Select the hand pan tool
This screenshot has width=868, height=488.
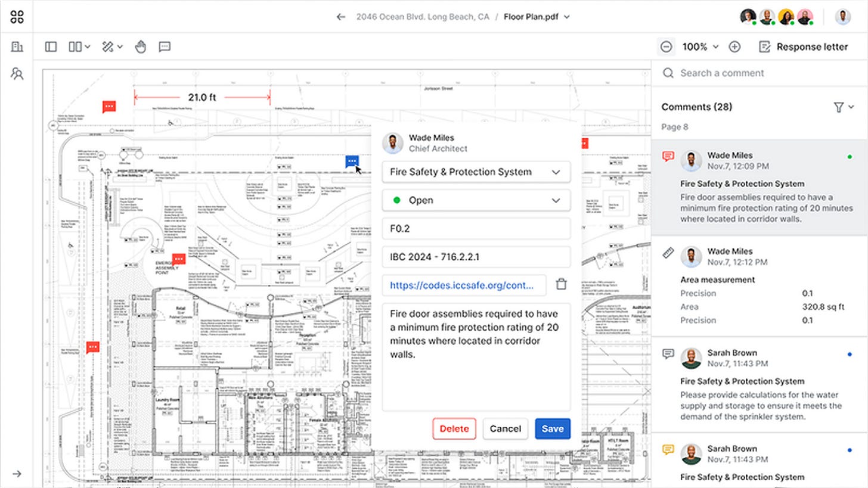point(141,46)
